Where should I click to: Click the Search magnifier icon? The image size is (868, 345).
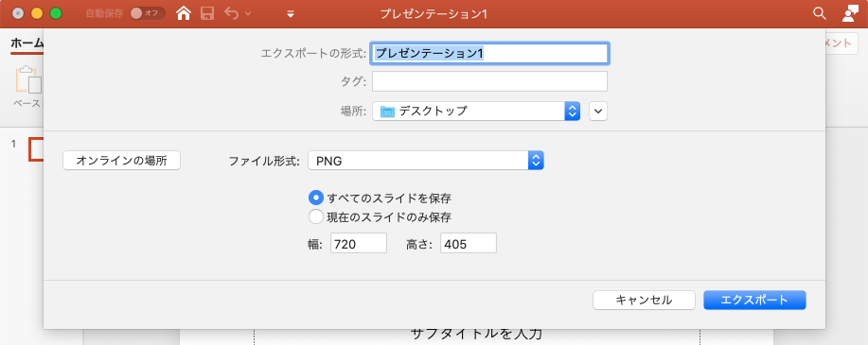[820, 14]
